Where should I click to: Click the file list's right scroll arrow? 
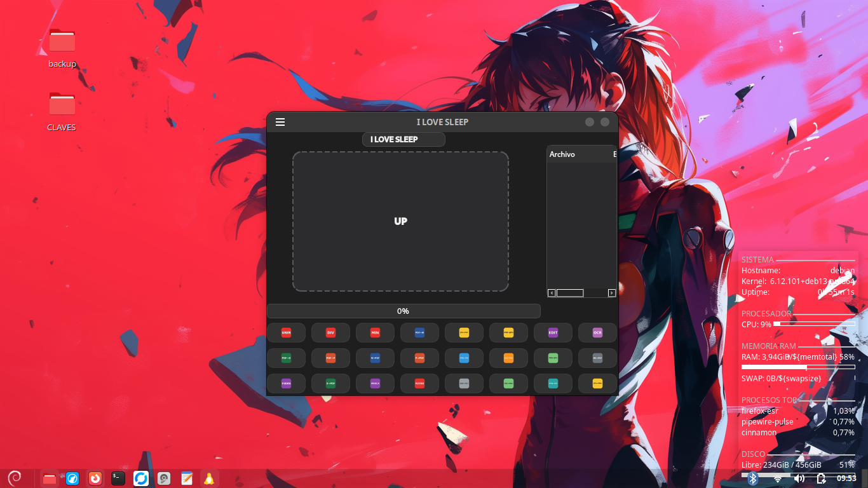[612, 293]
